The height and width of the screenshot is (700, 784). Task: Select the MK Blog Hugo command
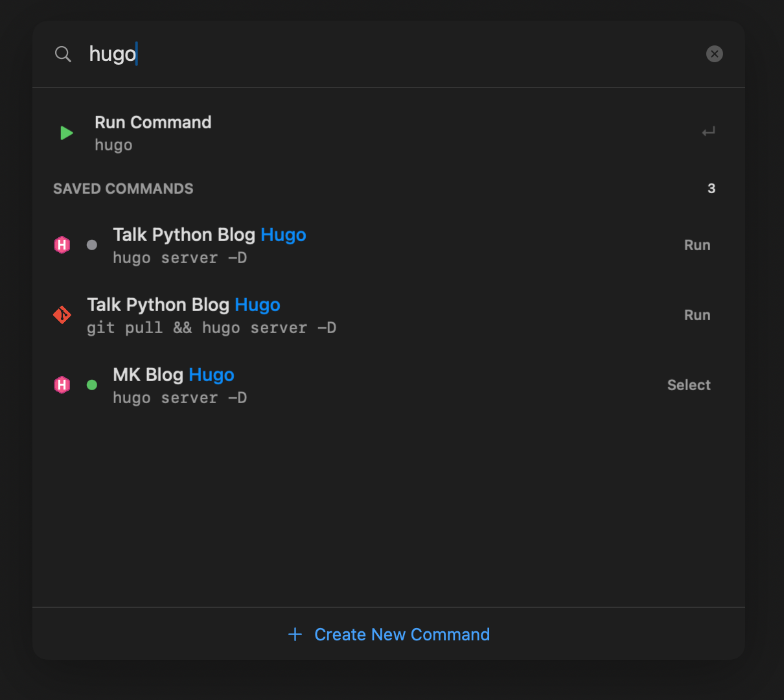(688, 384)
